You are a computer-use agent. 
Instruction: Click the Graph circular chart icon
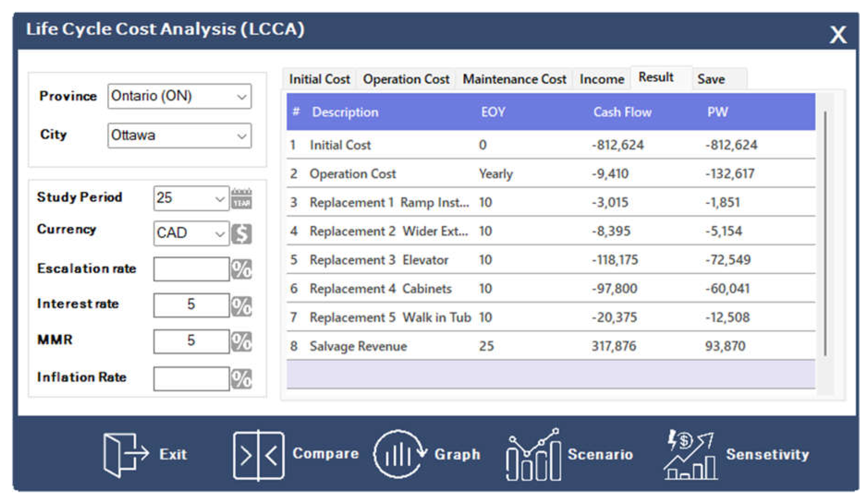point(399,454)
